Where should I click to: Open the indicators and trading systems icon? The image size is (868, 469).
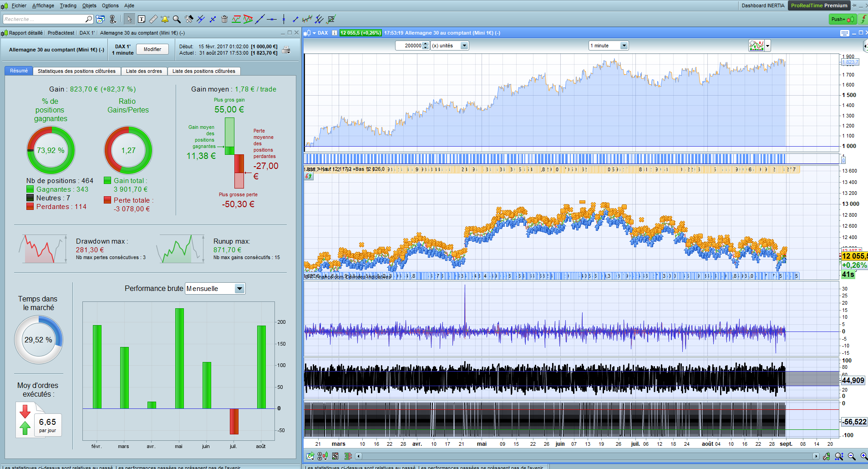point(756,46)
